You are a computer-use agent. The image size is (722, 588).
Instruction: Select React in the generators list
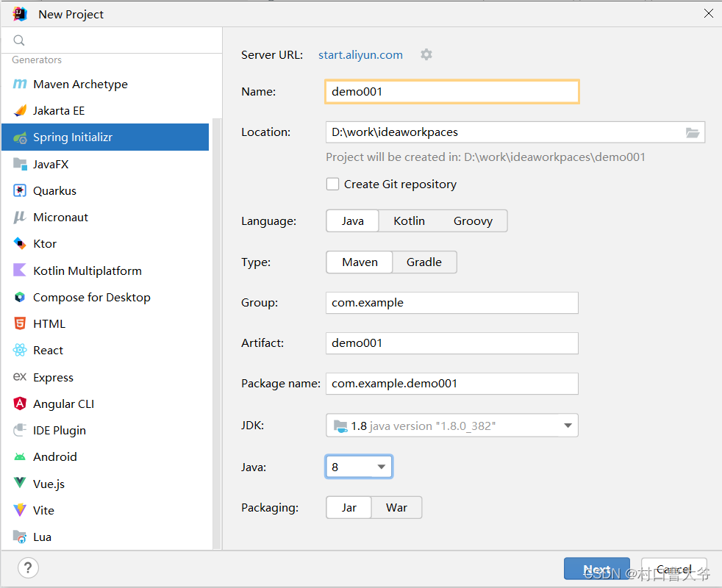point(105,351)
